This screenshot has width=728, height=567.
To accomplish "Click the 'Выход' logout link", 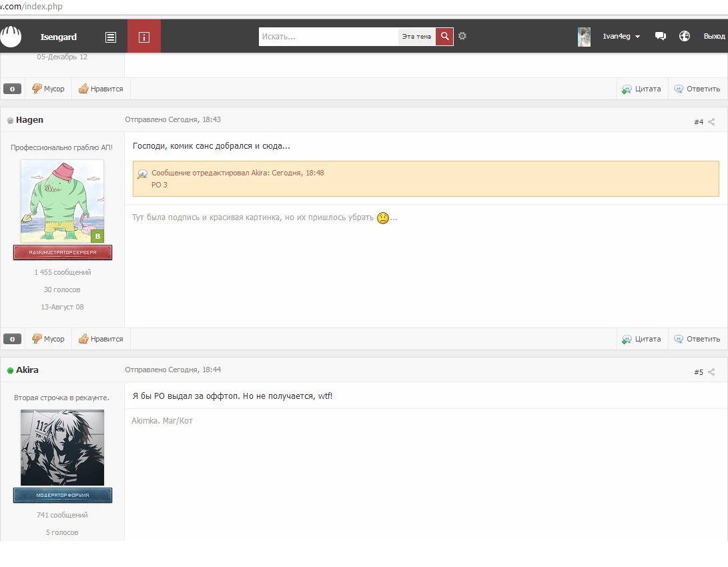I will (x=714, y=36).
